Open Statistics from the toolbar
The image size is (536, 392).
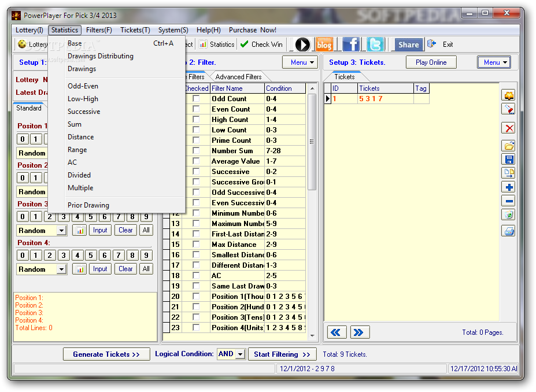click(x=217, y=45)
